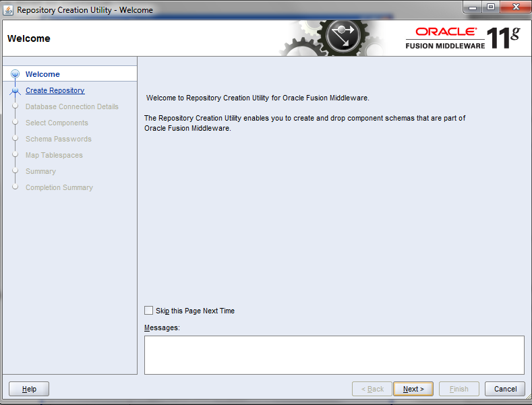Select the Select Components step
The image size is (532, 405).
point(57,123)
